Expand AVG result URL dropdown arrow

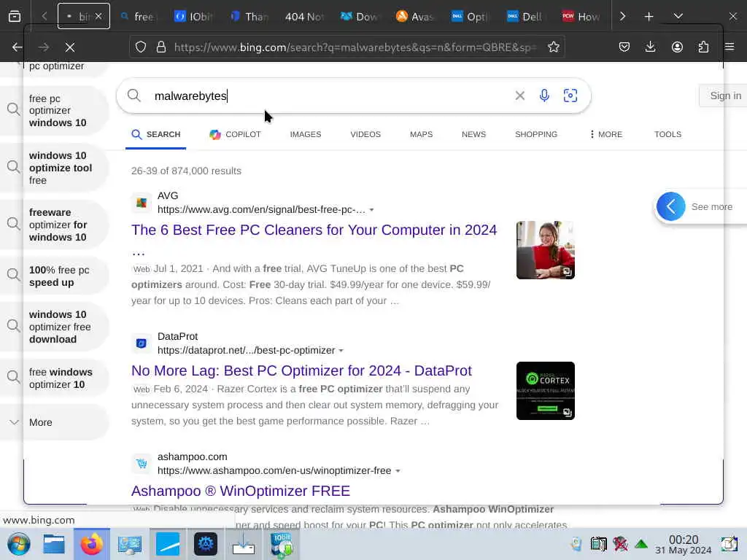tap(371, 210)
